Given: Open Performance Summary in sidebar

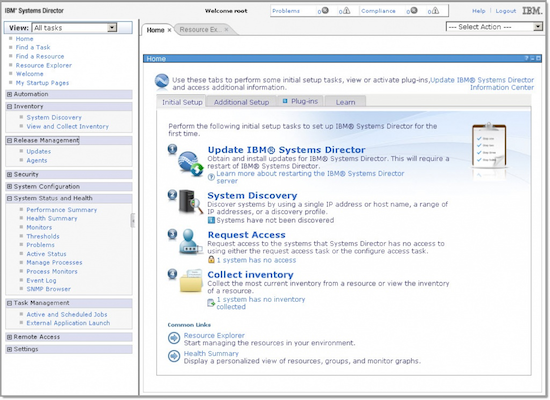Looking at the screenshot, I should pyautogui.click(x=62, y=210).
